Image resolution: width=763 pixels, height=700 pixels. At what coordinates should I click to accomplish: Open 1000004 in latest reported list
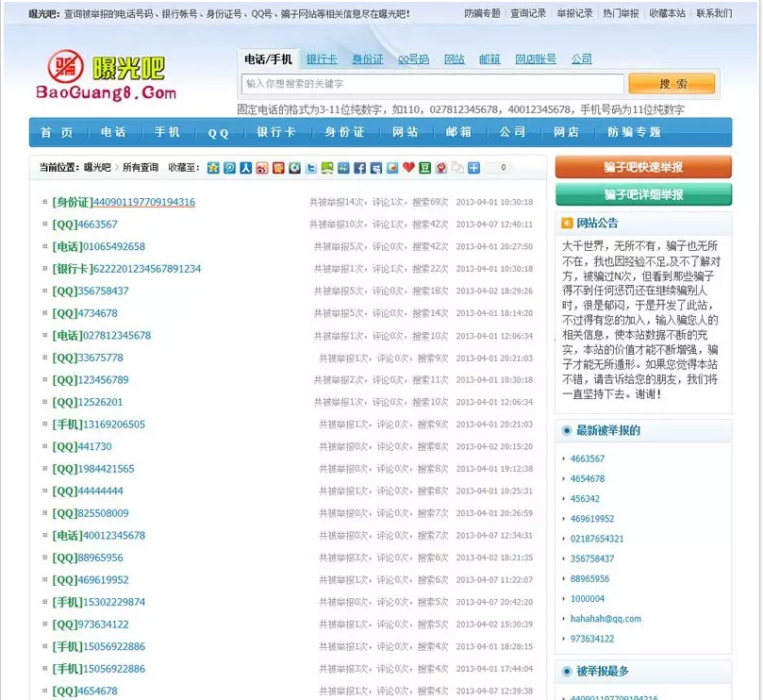coord(588,599)
